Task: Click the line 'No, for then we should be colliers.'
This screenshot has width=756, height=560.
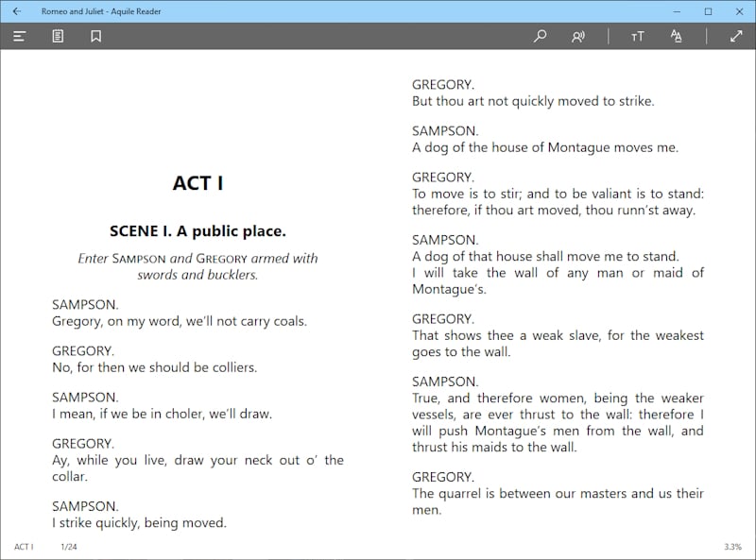Action: pos(154,367)
